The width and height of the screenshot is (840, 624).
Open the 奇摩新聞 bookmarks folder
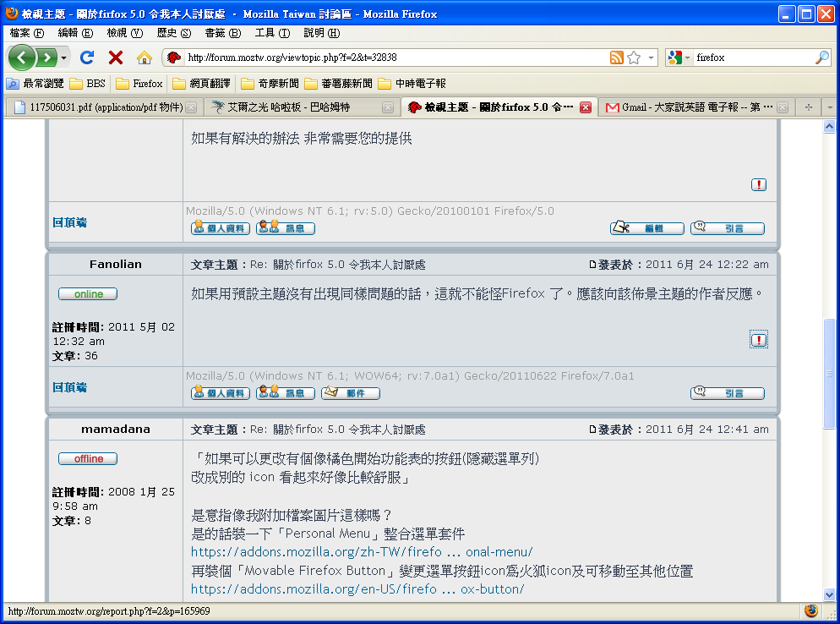click(270, 84)
